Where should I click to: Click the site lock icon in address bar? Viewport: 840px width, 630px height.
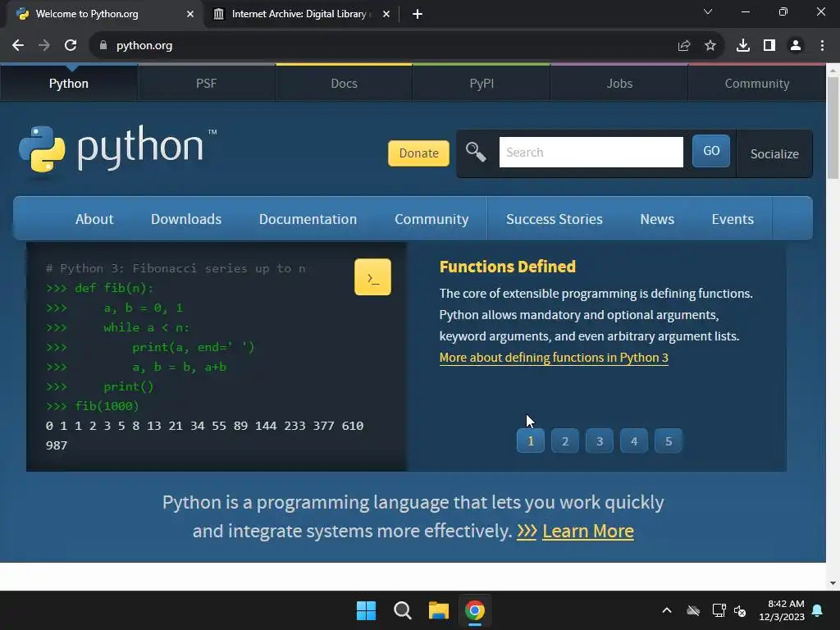coord(103,46)
